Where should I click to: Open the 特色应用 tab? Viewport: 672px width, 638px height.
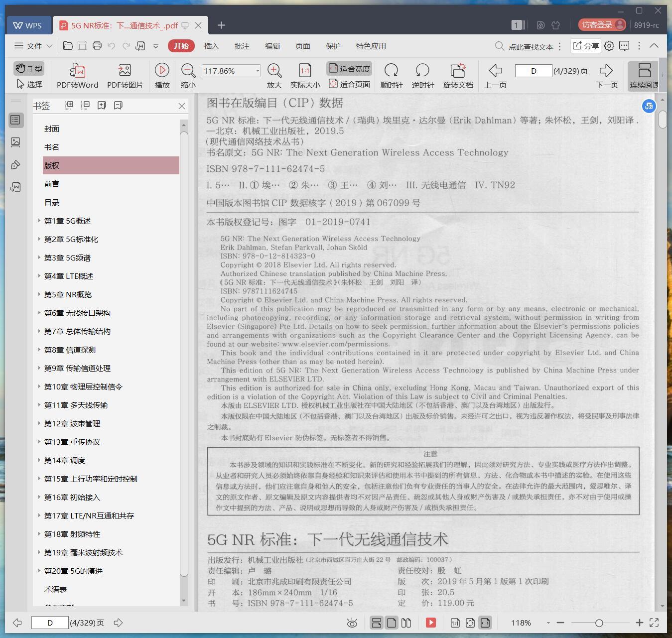point(371,46)
